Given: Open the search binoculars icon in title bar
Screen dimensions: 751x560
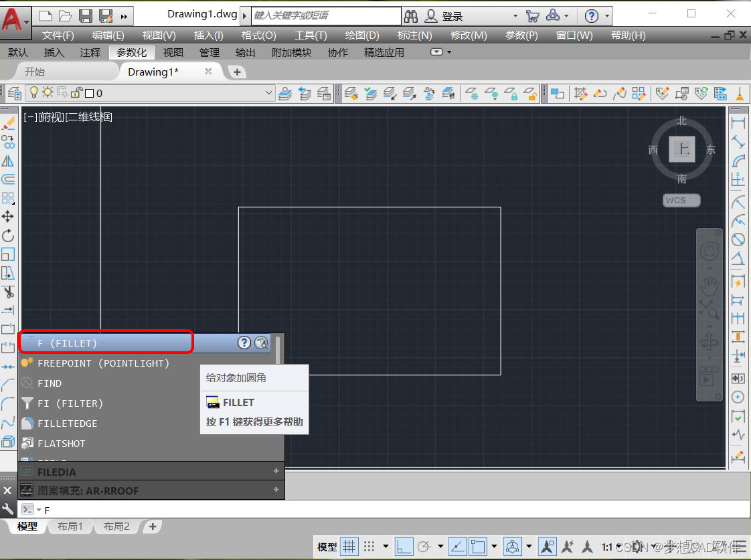Looking at the screenshot, I should 410,15.
